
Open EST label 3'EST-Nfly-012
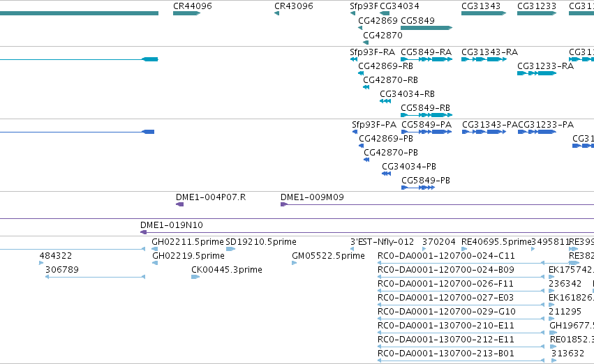point(382,242)
